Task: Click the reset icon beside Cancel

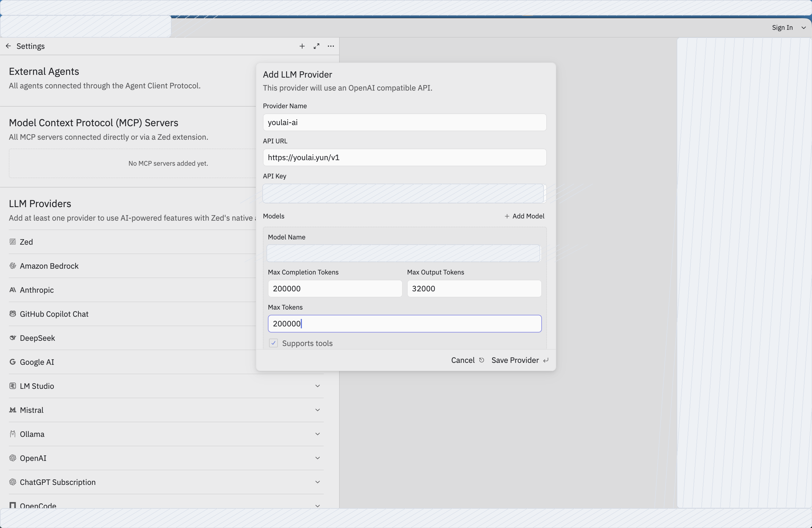Action: [482, 360]
